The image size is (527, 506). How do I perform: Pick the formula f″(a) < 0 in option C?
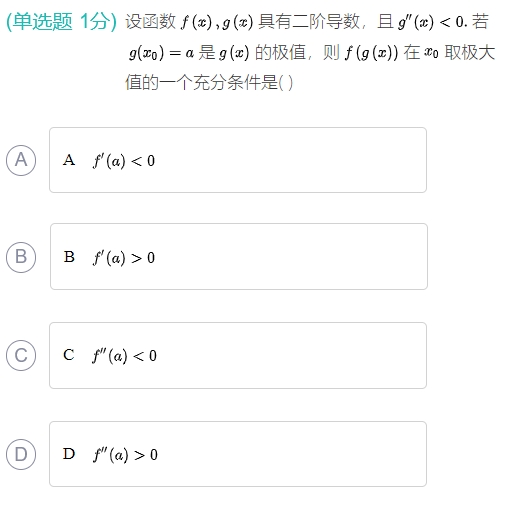pyautogui.click(x=125, y=355)
